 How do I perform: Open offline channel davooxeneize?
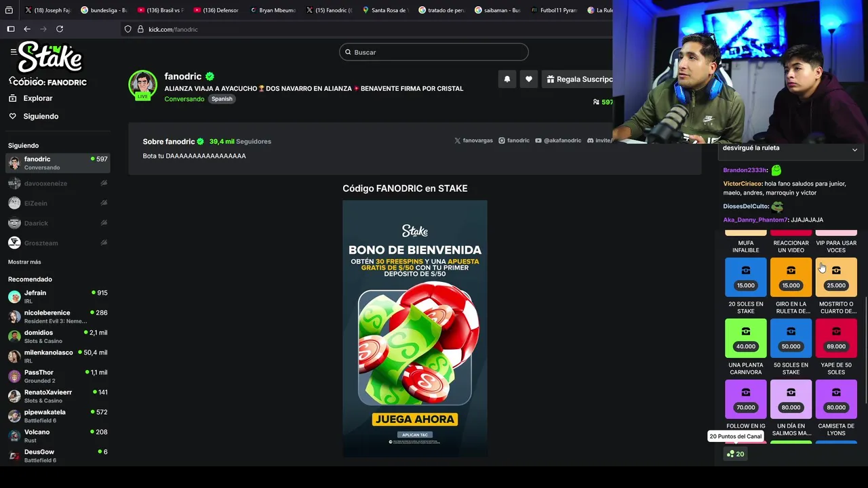(58, 183)
